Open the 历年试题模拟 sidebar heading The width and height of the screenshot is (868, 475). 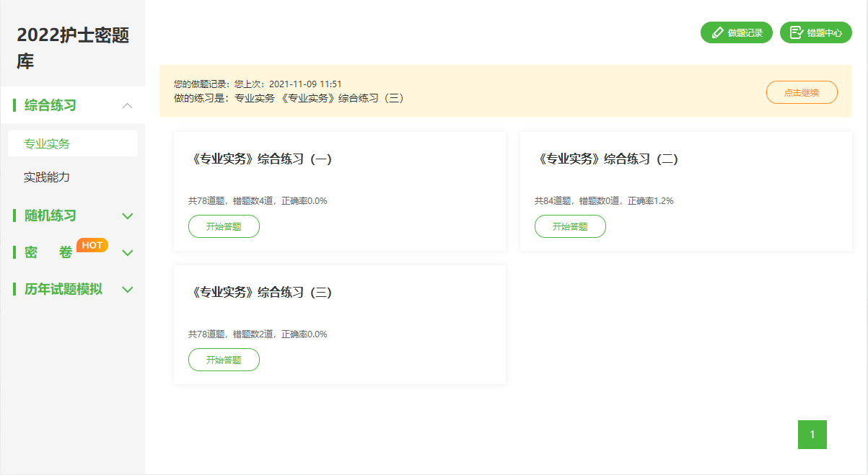[x=63, y=289]
